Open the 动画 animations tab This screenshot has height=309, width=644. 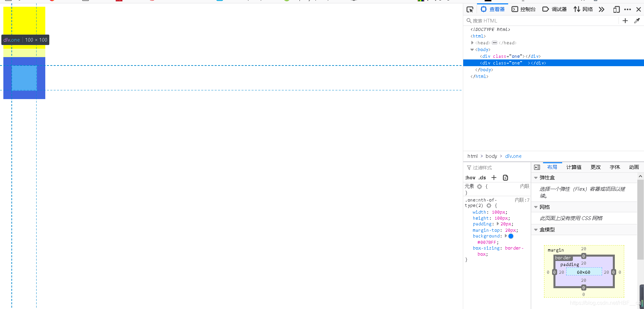pos(634,167)
